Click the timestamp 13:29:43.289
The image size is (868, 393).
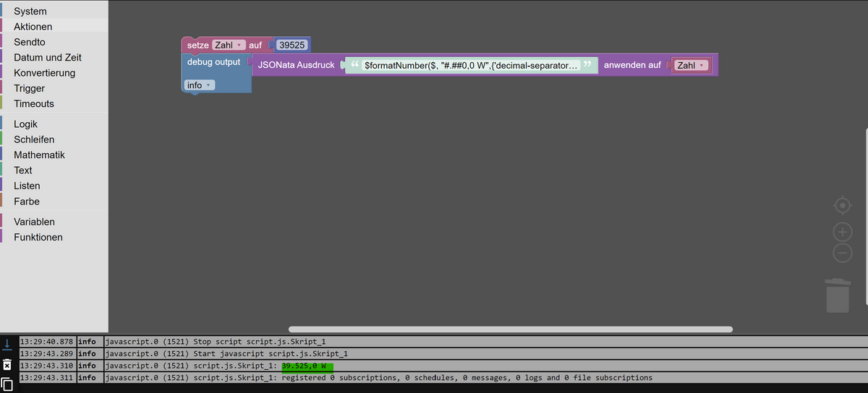click(x=46, y=354)
